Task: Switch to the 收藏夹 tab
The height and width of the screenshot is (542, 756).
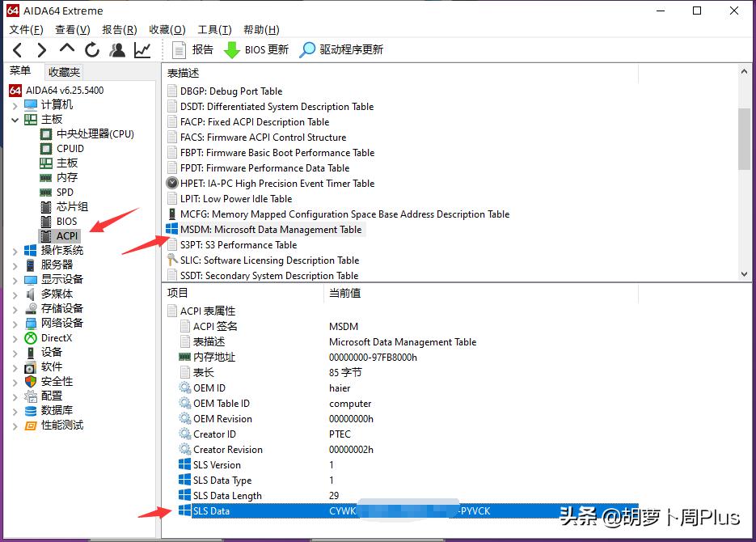Action: coord(64,71)
